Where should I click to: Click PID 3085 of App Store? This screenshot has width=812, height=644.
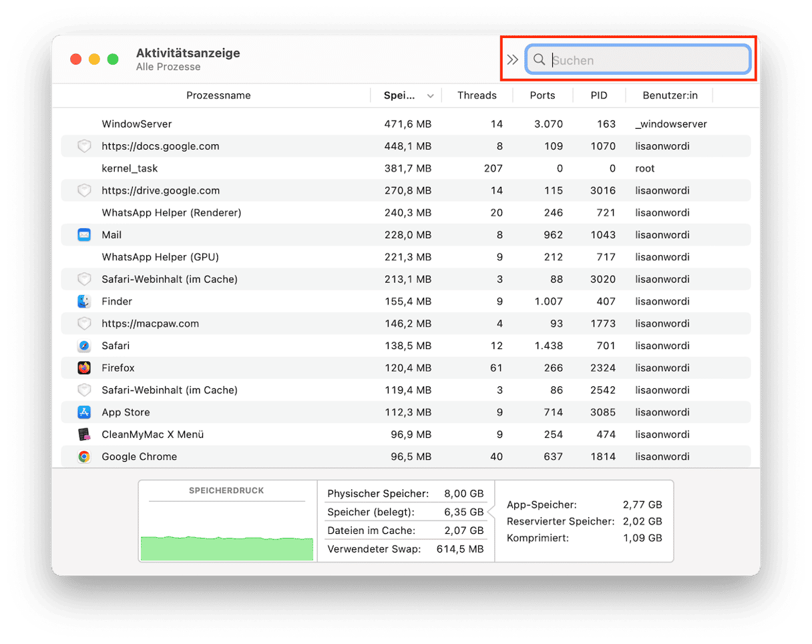click(x=603, y=412)
